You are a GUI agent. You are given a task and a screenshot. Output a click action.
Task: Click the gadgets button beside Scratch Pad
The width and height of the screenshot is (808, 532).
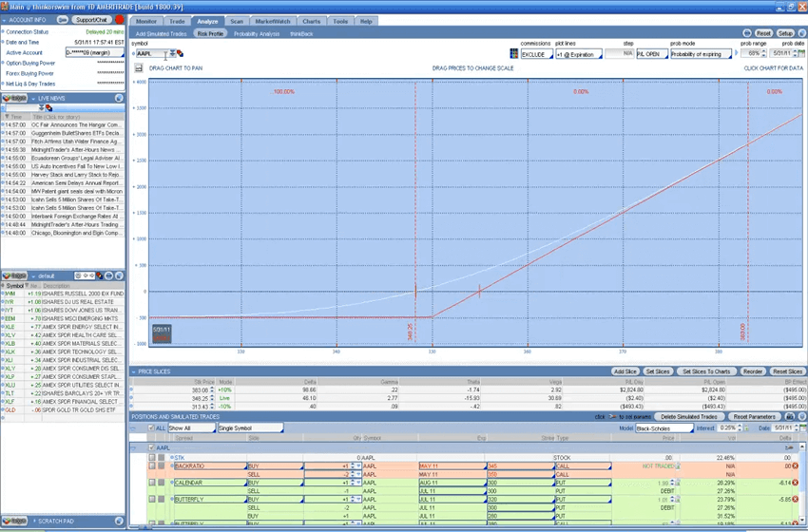(x=14, y=521)
